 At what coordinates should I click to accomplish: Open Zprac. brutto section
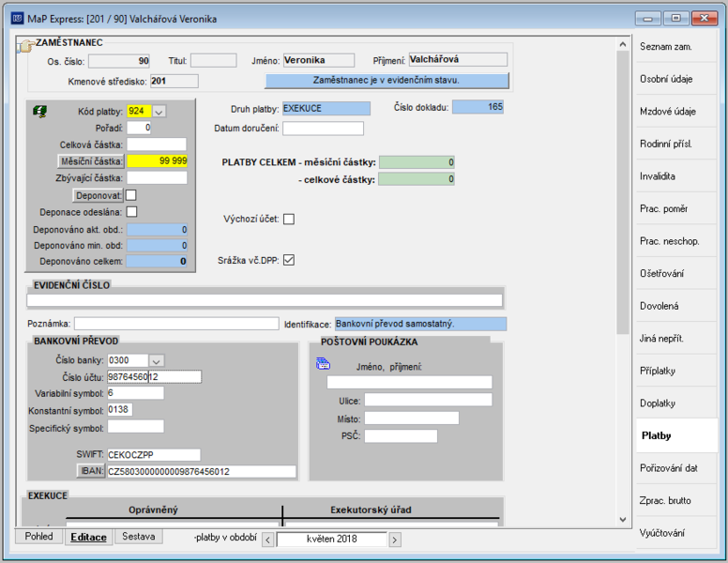click(676, 501)
